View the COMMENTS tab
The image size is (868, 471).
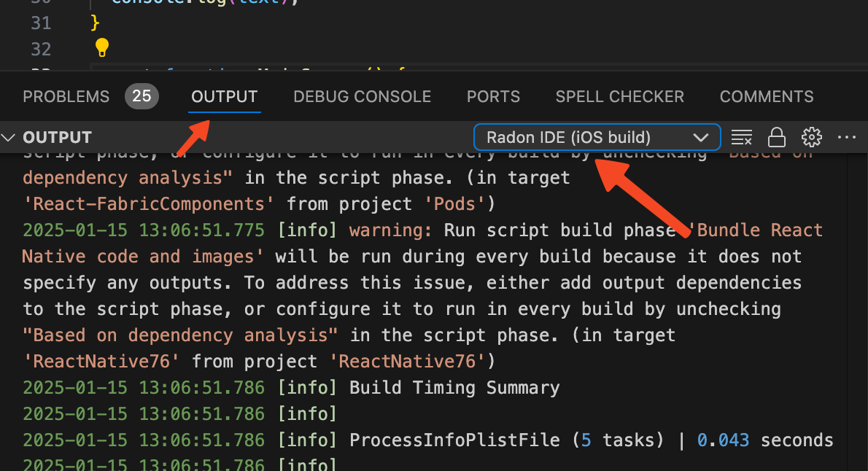tap(766, 96)
